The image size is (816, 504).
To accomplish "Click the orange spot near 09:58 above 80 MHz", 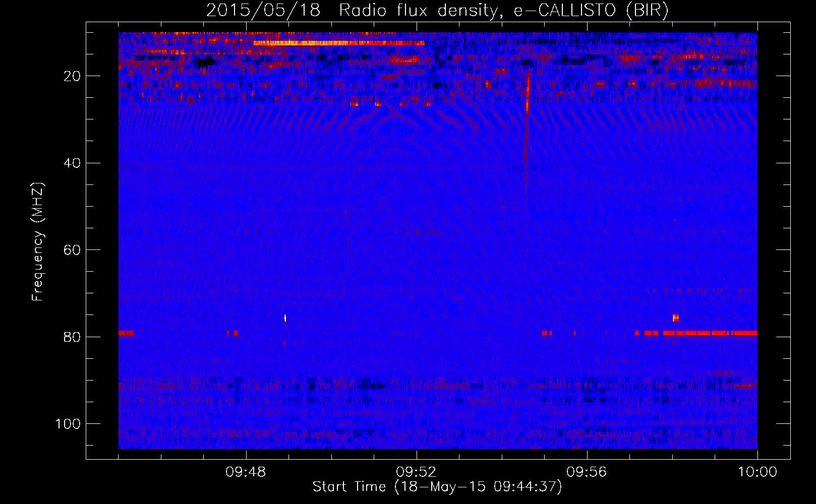I will click(x=676, y=318).
